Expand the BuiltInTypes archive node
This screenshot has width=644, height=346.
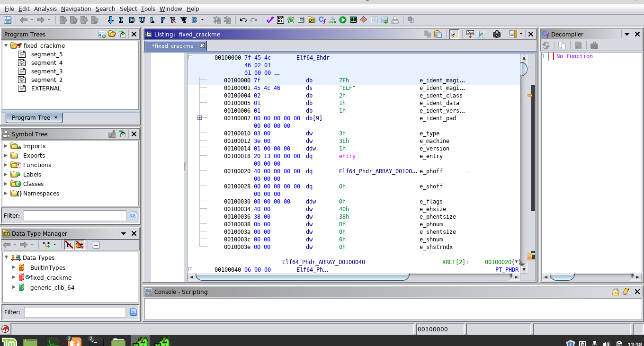14,267
